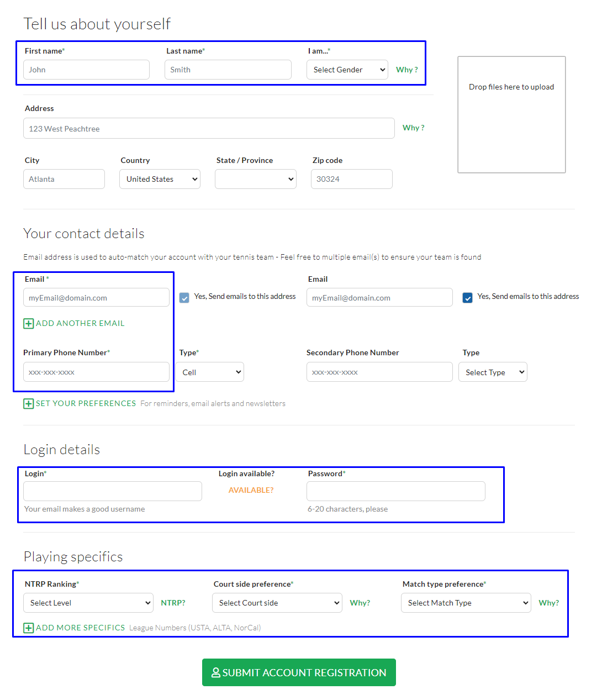Uncheck second email's send emails checkbox
The height and width of the screenshot is (700, 602).
pos(468,298)
